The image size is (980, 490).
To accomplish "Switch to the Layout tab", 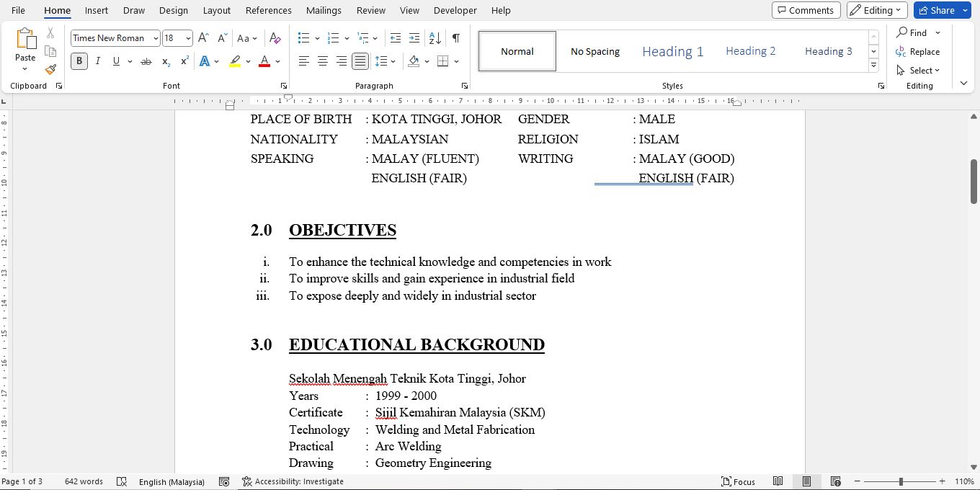I will pos(216,10).
